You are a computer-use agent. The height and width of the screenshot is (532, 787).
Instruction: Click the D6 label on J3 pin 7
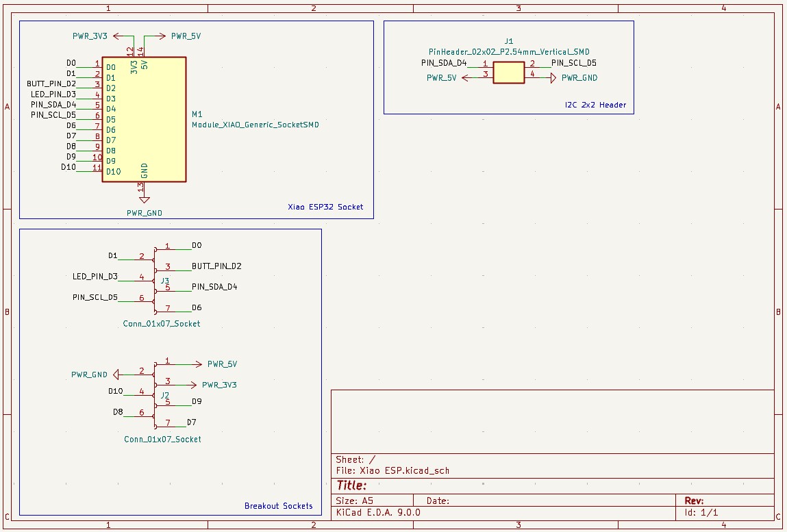(x=197, y=307)
